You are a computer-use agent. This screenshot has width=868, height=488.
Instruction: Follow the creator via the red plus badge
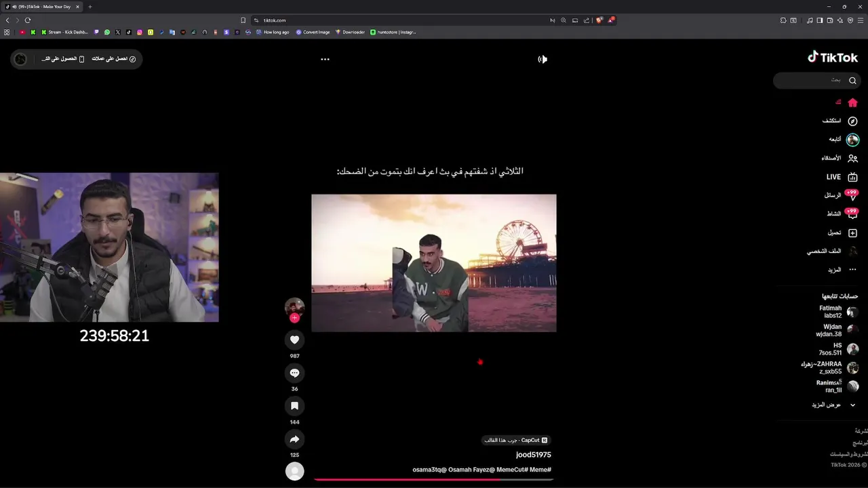pyautogui.click(x=294, y=318)
